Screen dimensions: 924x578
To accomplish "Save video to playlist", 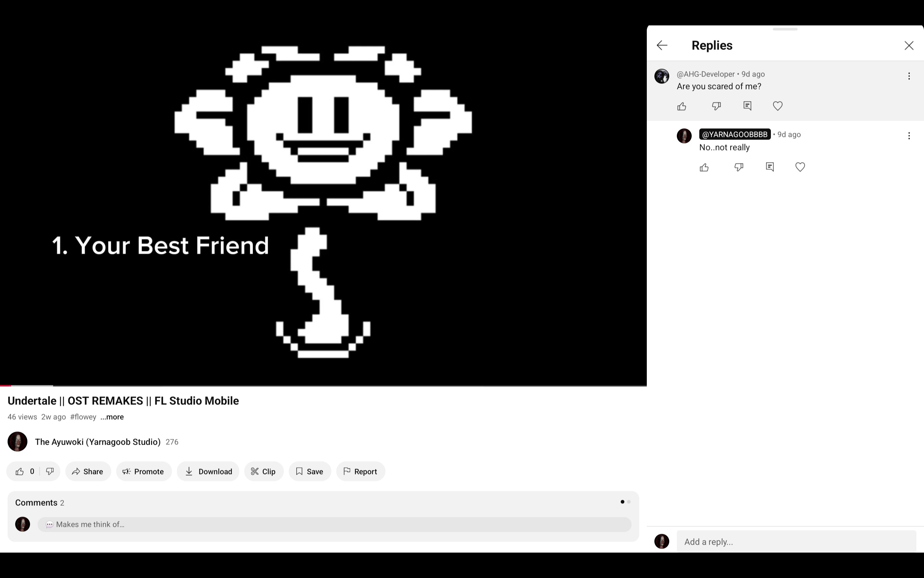I will click(310, 471).
